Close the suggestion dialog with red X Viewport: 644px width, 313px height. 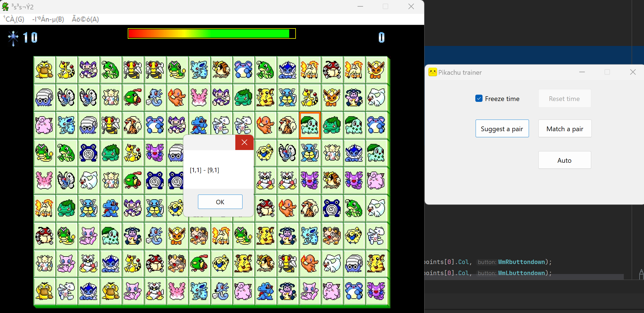coord(244,142)
